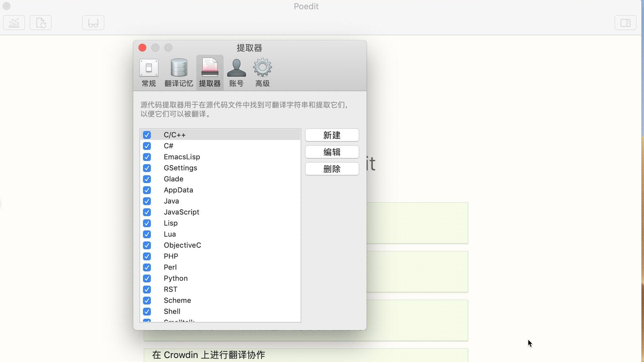Viewport: 644px width, 362px height.
Task: Click the validation (glasses) toolbar icon
Action: click(93, 22)
